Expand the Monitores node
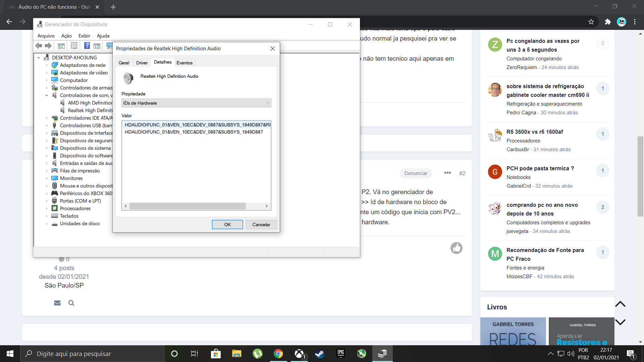644x362 pixels. [x=47, y=178]
